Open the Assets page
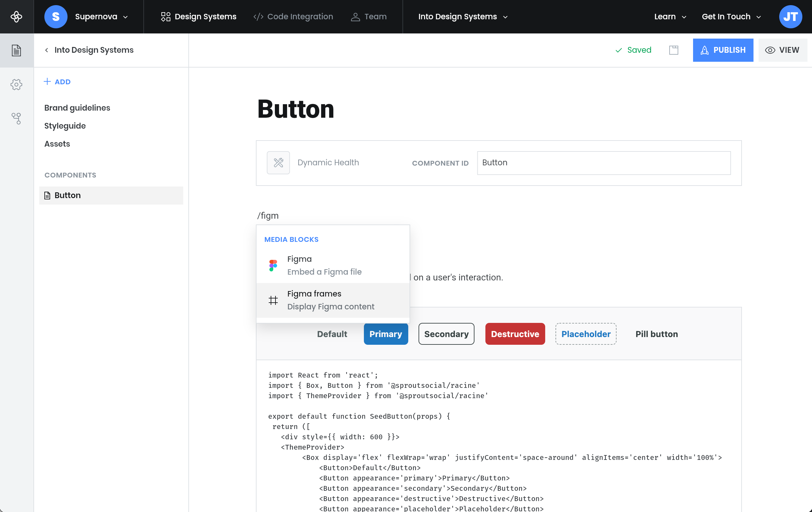 point(57,144)
